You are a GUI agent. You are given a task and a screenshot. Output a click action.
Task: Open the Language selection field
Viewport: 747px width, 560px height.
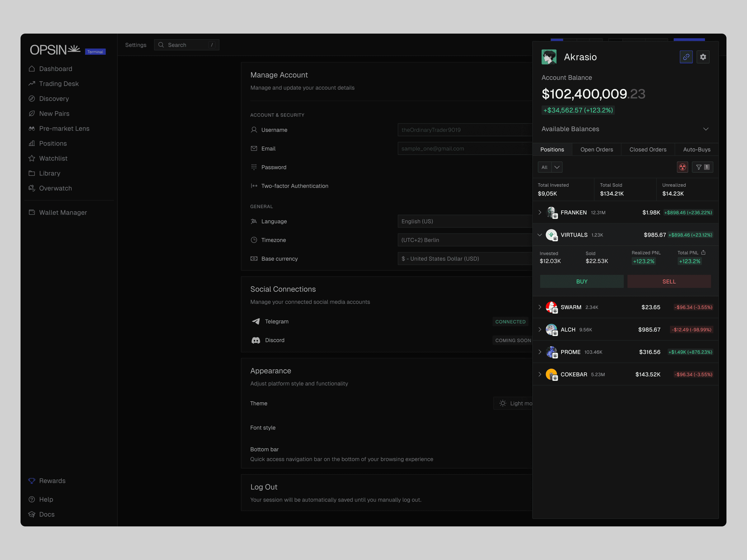(x=465, y=222)
